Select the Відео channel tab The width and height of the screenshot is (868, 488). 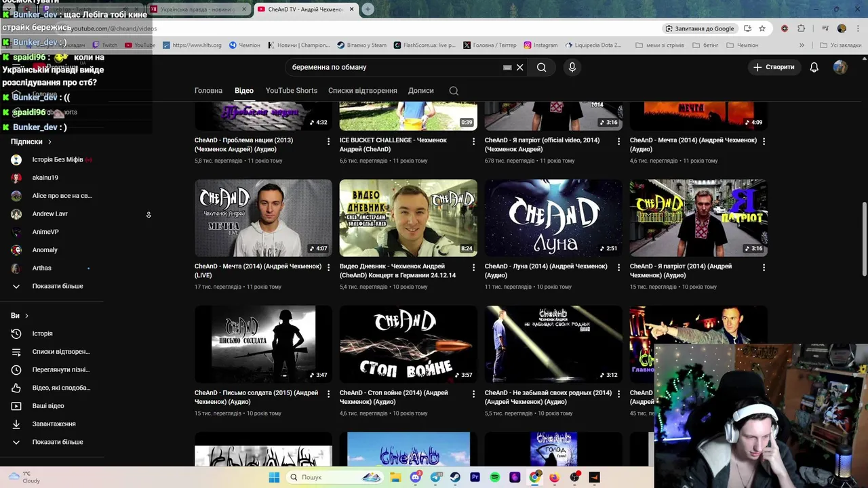(244, 91)
